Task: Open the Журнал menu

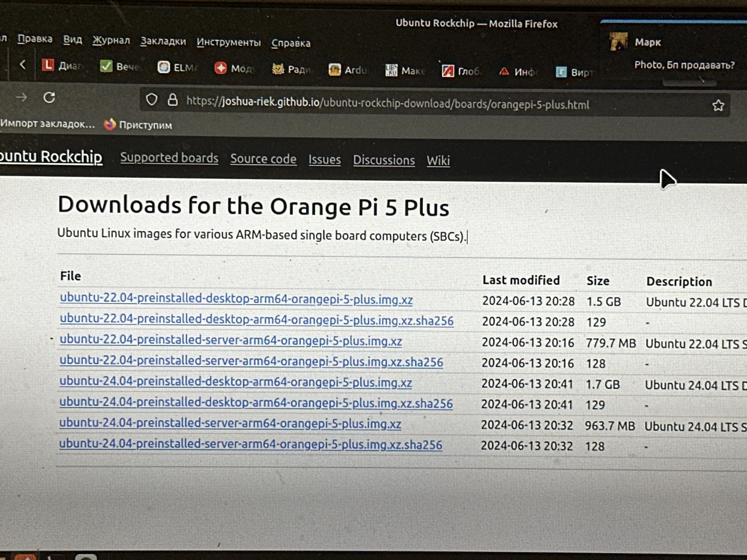Action: (111, 40)
